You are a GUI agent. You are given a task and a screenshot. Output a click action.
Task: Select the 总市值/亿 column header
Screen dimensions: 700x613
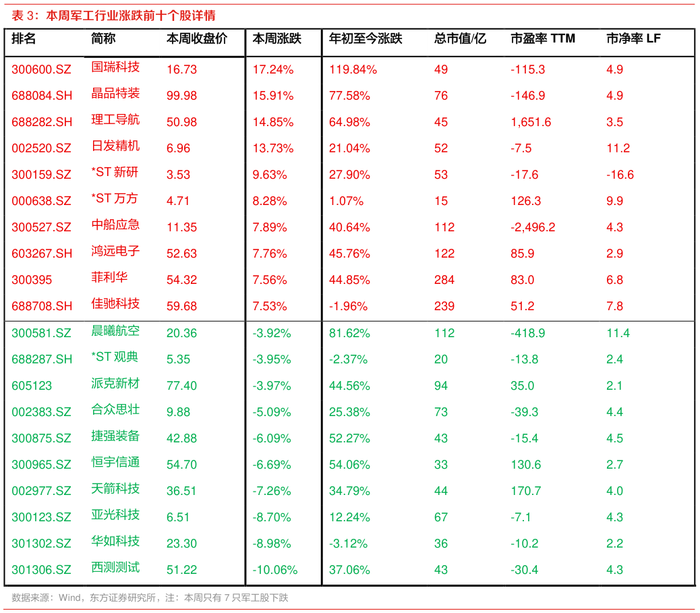pyautogui.click(x=460, y=39)
